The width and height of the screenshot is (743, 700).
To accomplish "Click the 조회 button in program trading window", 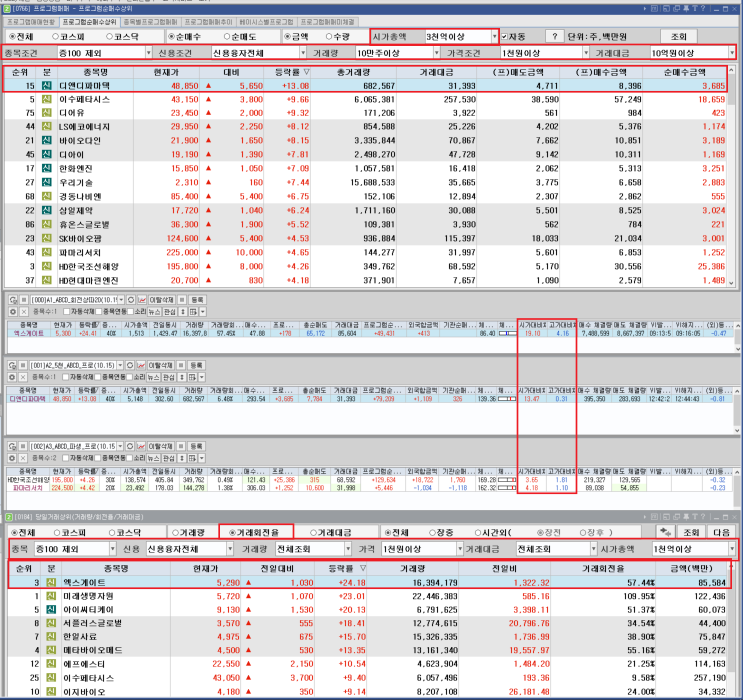I will pos(678,36).
